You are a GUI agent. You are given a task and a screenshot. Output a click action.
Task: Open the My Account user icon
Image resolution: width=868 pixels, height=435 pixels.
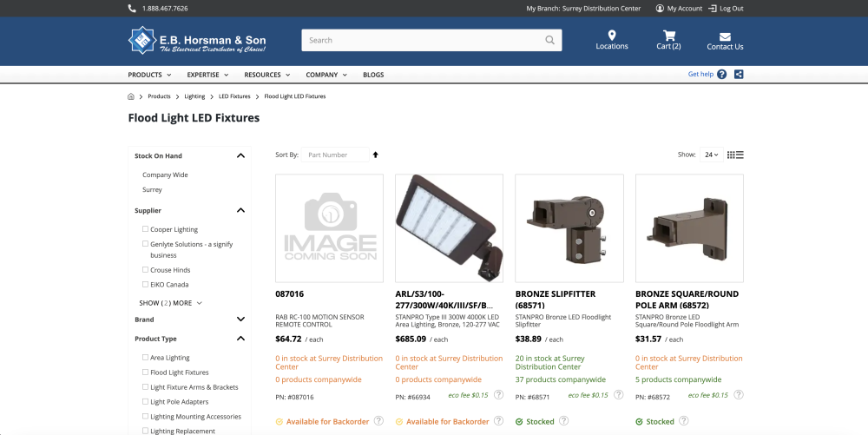660,9
